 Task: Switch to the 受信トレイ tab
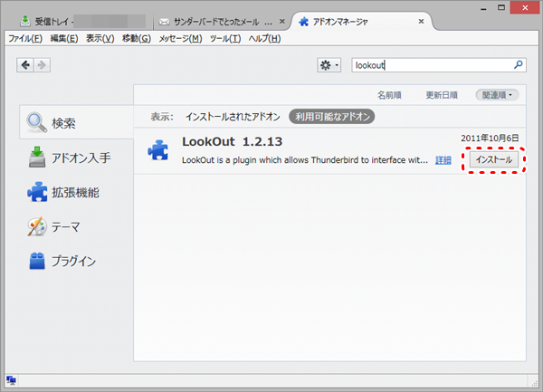click(x=82, y=22)
